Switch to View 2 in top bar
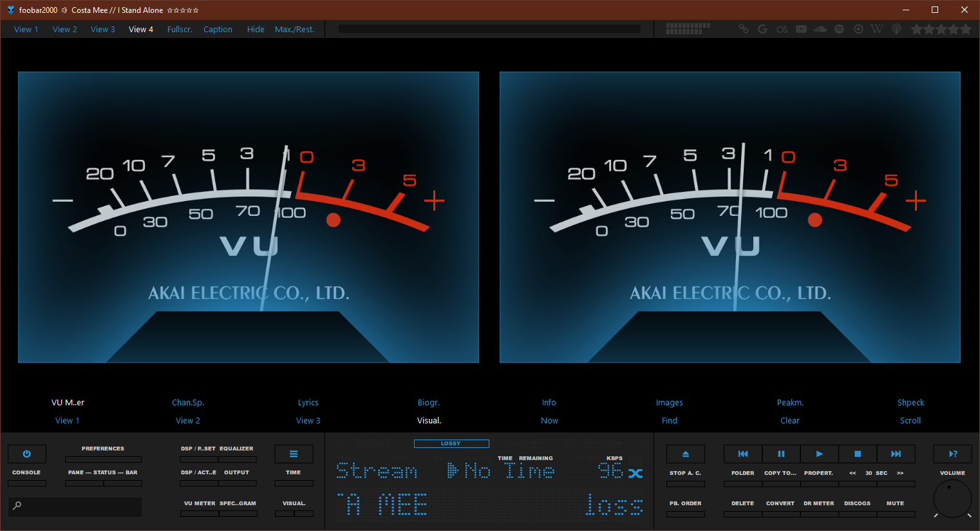Screen dimensions: 980x531 pyautogui.click(x=64, y=29)
